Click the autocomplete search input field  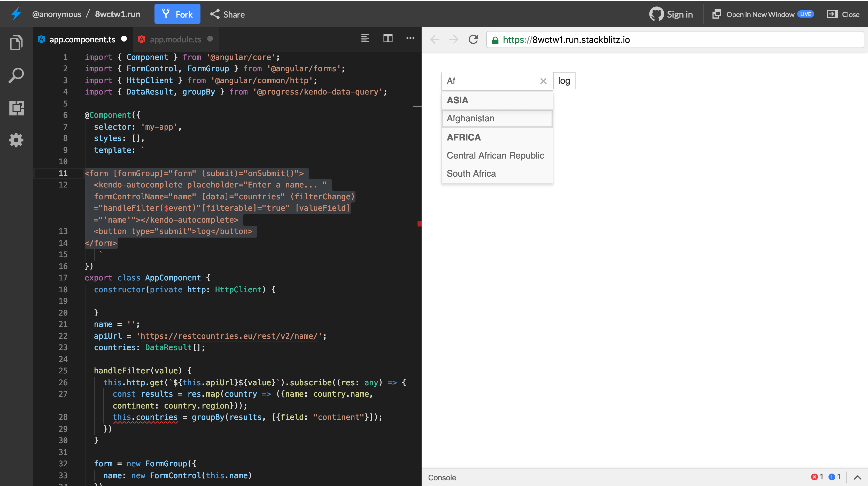[x=489, y=80]
